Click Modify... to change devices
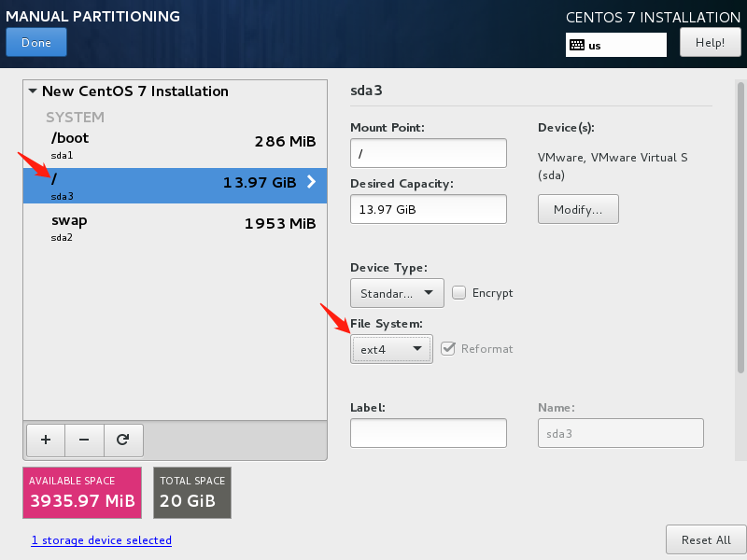Viewport: 747px width, 560px height. pos(578,209)
